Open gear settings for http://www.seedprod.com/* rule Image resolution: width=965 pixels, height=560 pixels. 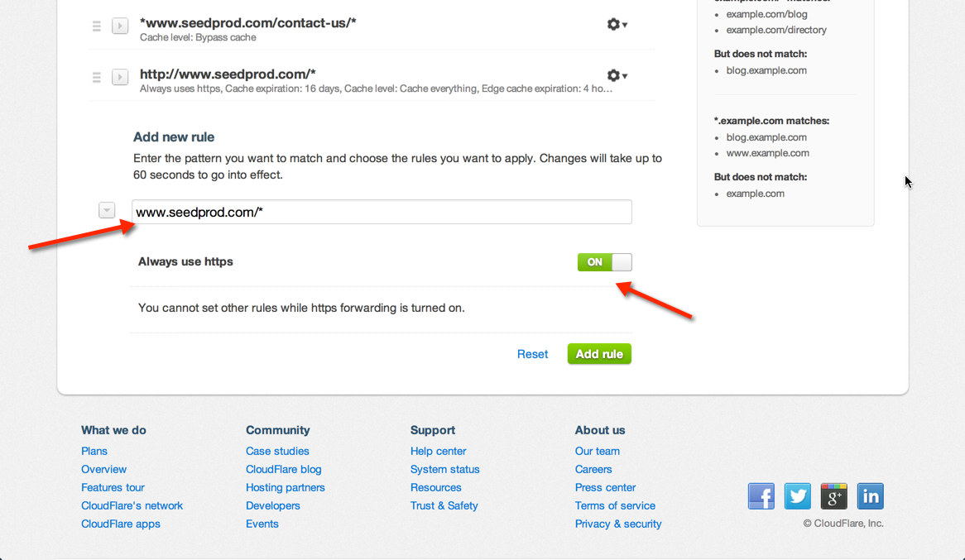(x=617, y=76)
